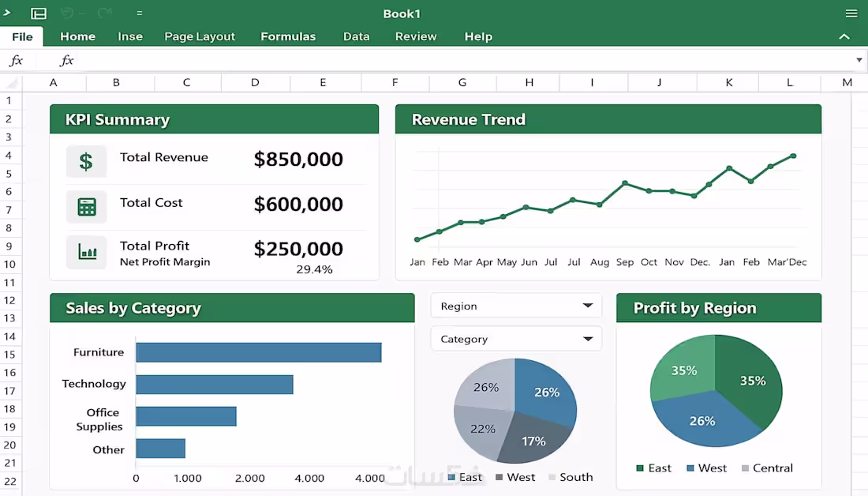Click the redo arrow in title bar
This screenshot has height=496, width=868.
(104, 13)
